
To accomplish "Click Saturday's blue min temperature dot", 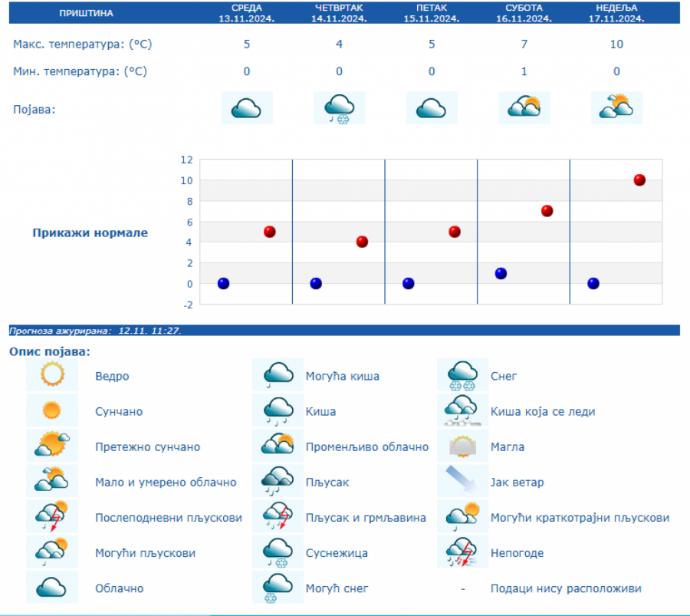I will 501,274.
